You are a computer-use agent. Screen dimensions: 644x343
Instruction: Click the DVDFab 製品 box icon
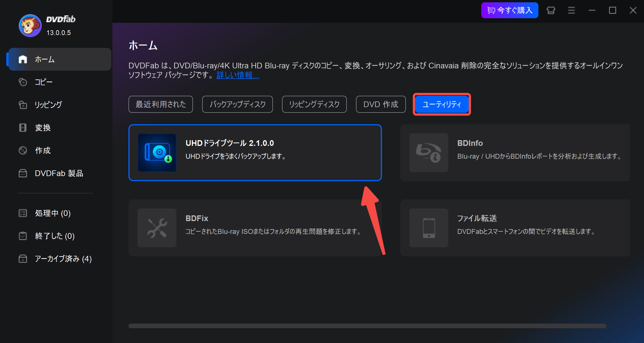23,173
